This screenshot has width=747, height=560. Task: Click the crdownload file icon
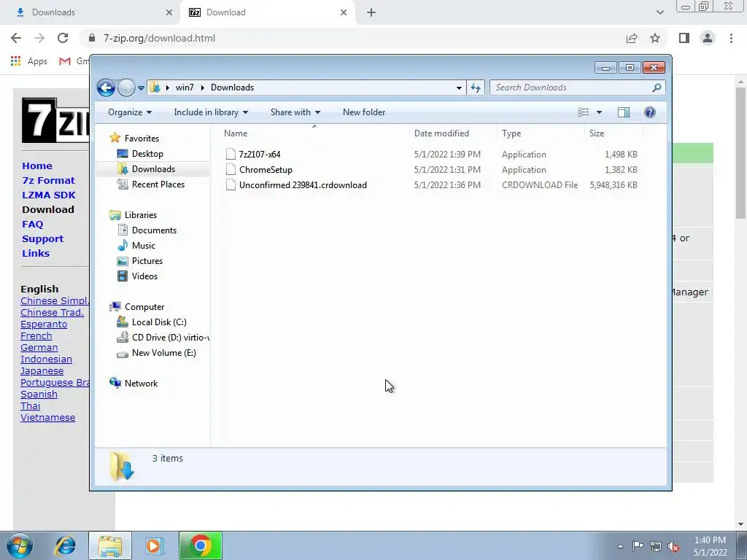pos(231,185)
